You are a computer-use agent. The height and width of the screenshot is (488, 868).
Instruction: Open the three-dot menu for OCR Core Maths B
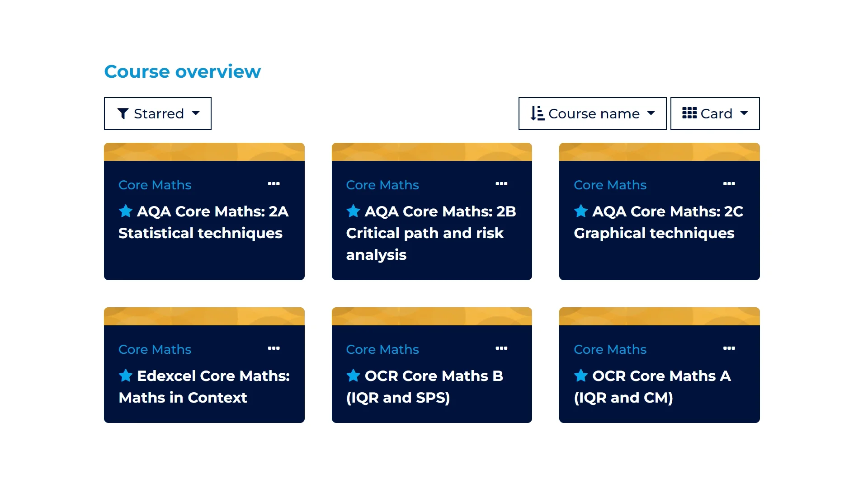coord(501,348)
